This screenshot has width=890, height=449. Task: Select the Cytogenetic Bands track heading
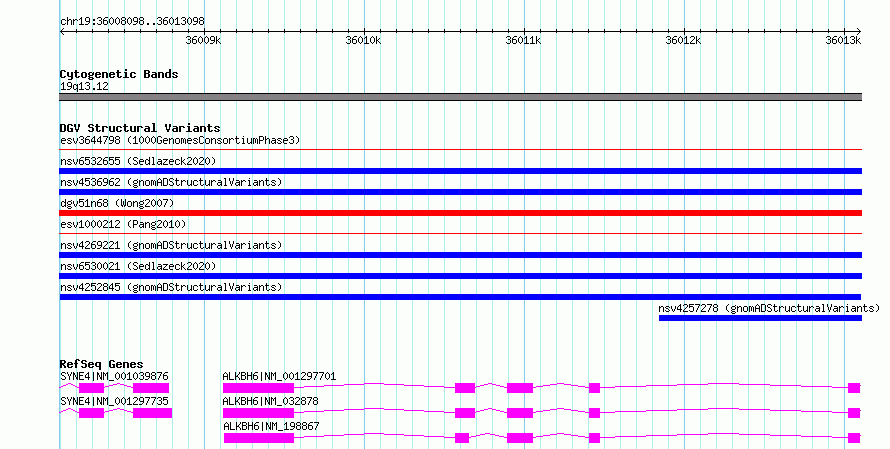pyautogui.click(x=119, y=74)
